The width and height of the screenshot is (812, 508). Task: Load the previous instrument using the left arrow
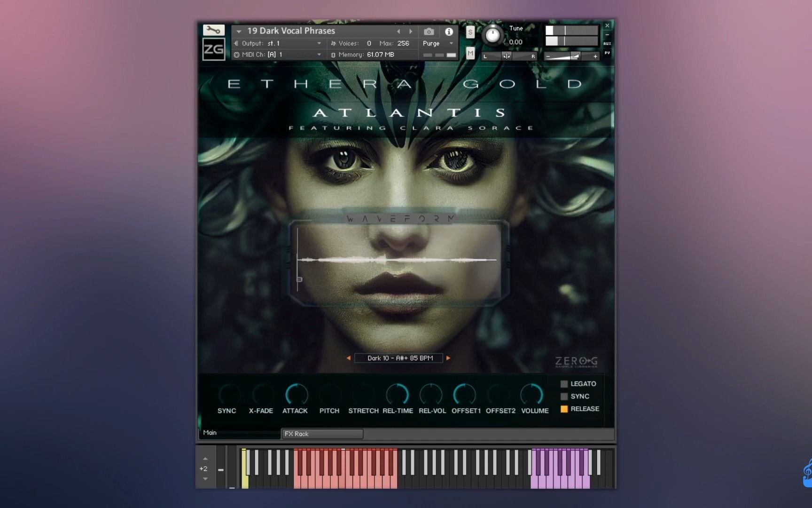[x=398, y=32]
